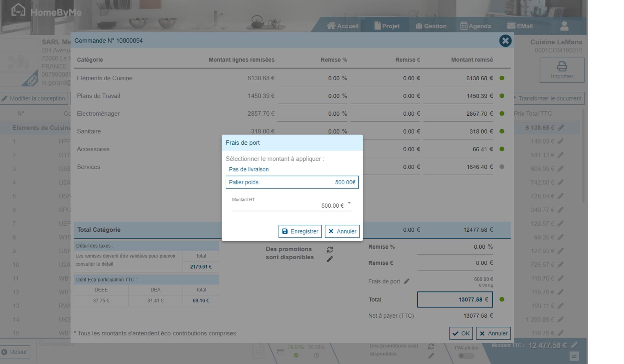The image size is (624, 364).
Task: Click the refresh promotions icon in the order dialog
Action: click(x=330, y=250)
